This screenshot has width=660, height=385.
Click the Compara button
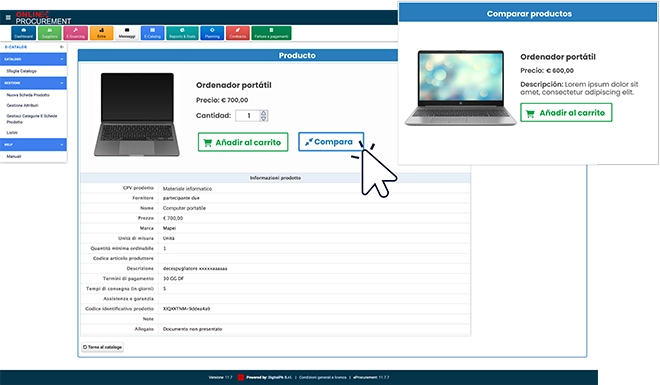coord(331,142)
